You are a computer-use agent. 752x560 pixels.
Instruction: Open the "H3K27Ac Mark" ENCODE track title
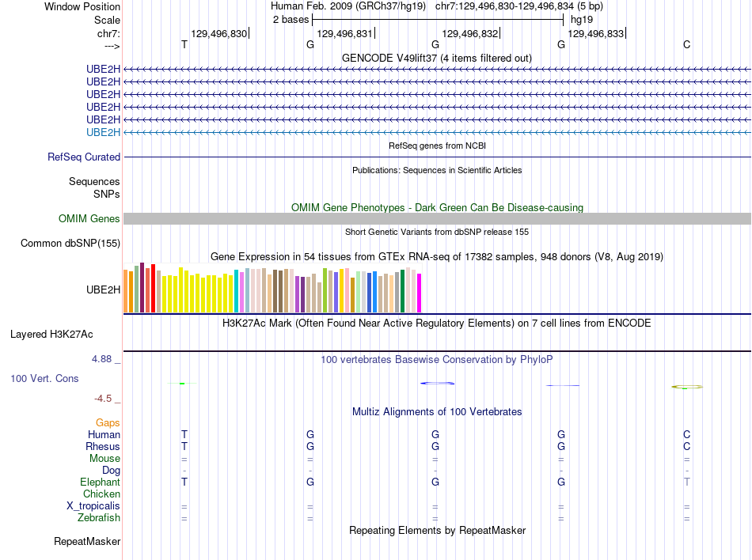coord(437,324)
